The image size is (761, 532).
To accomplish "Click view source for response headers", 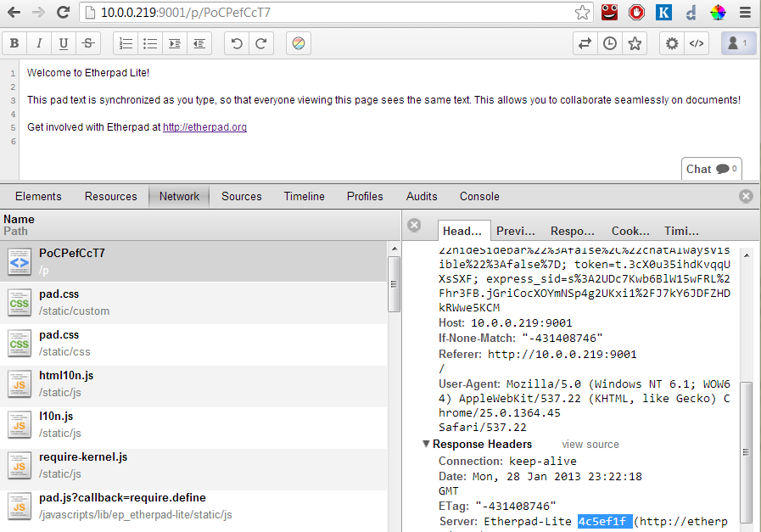I will [590, 445].
